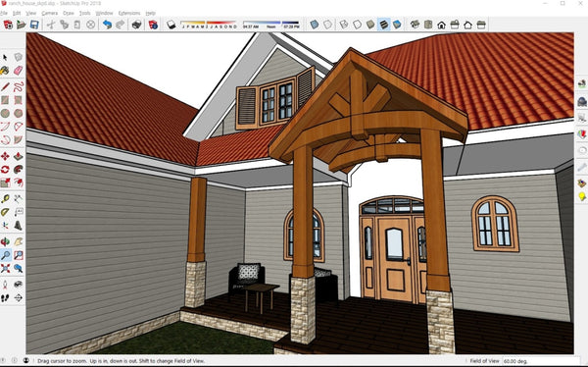This screenshot has height=367, width=588.
Task: Activate the Walk footprints tool
Action: click(x=5, y=298)
